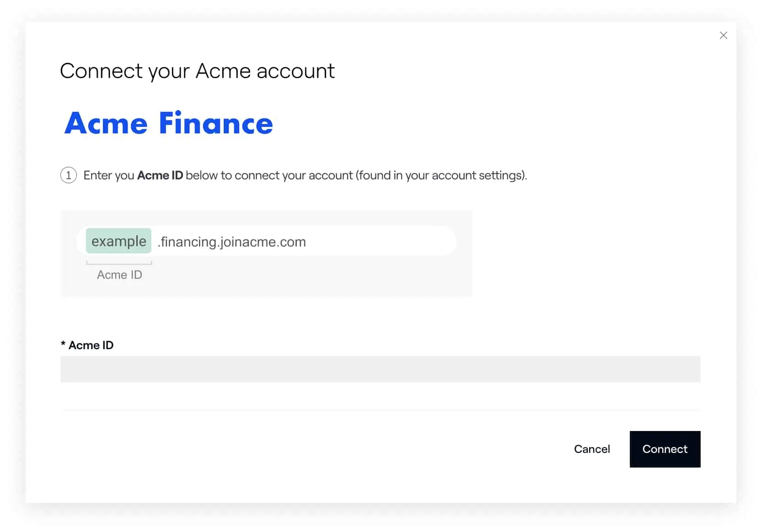Click the "Enter you" instruction text

coord(108,176)
